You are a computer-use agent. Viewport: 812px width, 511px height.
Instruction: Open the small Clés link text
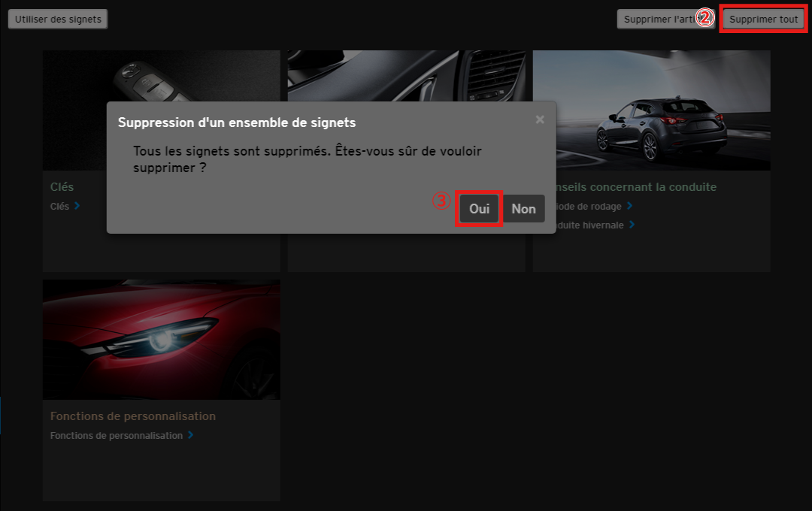pos(59,206)
